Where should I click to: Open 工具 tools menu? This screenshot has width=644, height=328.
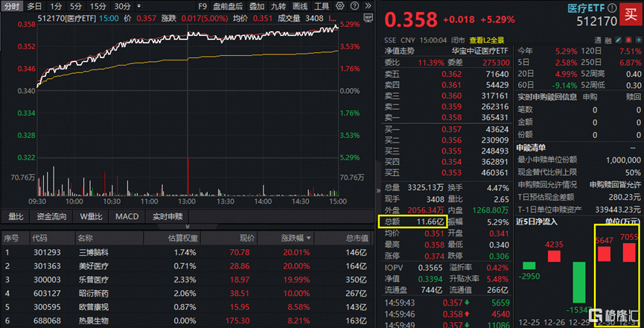point(321,6)
